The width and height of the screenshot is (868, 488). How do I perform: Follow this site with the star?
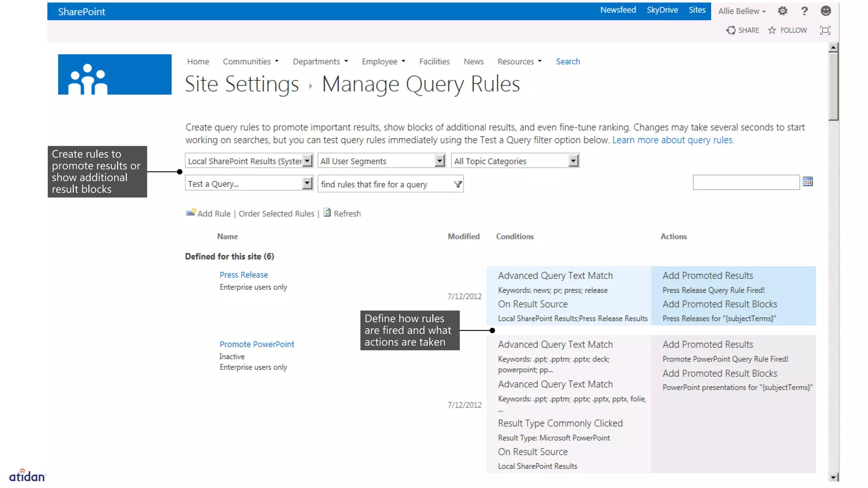point(787,30)
